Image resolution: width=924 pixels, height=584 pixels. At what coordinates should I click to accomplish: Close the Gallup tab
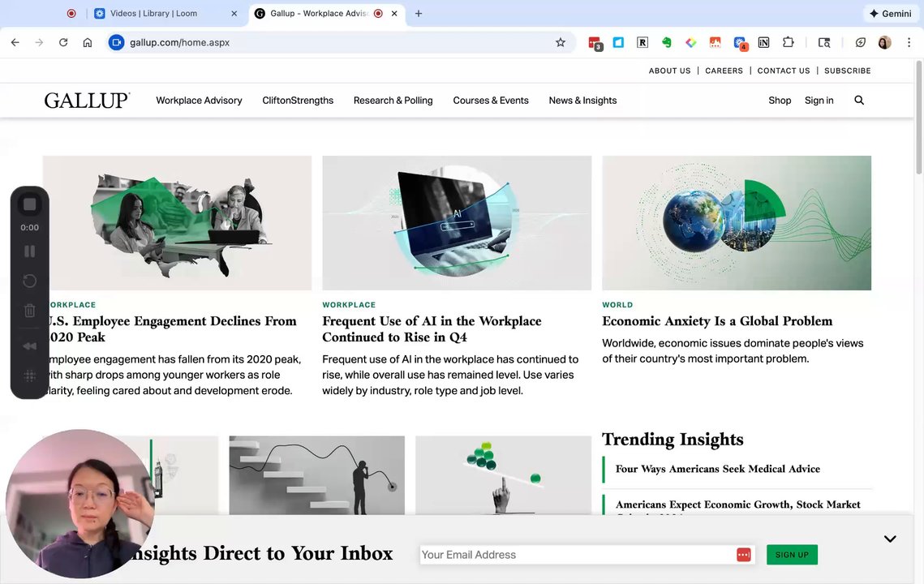394,13
